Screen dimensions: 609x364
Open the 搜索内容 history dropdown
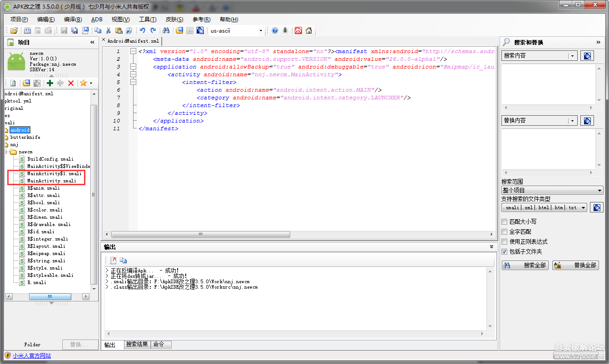[x=572, y=56]
